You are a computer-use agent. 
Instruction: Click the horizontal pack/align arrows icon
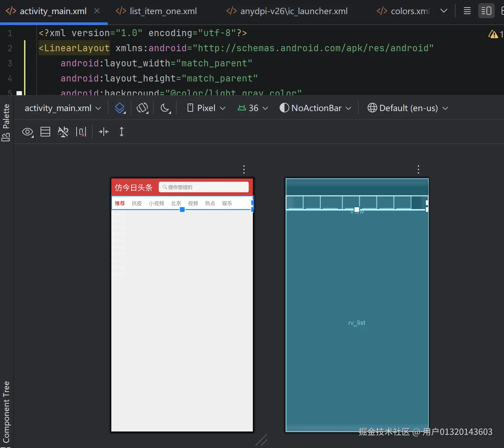pyautogui.click(x=103, y=132)
